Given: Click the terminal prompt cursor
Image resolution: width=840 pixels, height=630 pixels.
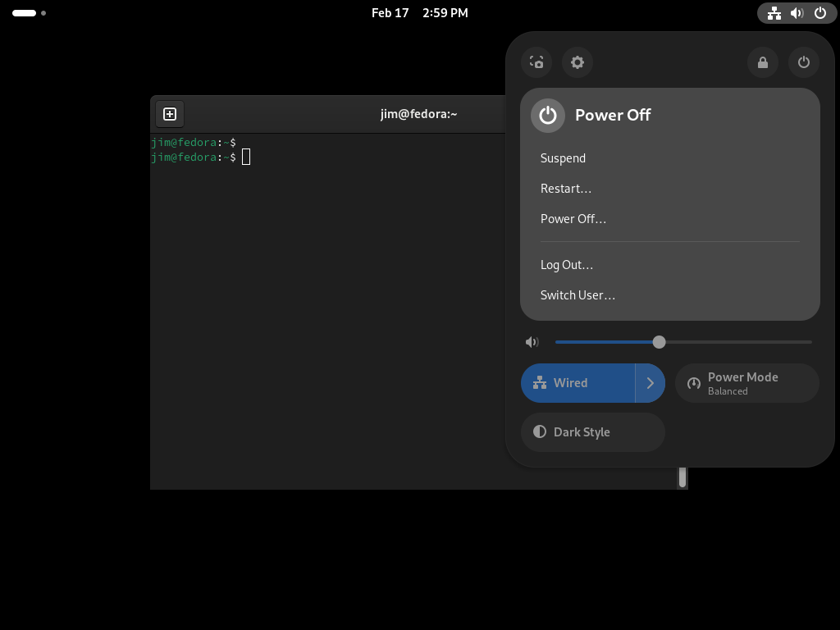Looking at the screenshot, I should pyautogui.click(x=246, y=157).
